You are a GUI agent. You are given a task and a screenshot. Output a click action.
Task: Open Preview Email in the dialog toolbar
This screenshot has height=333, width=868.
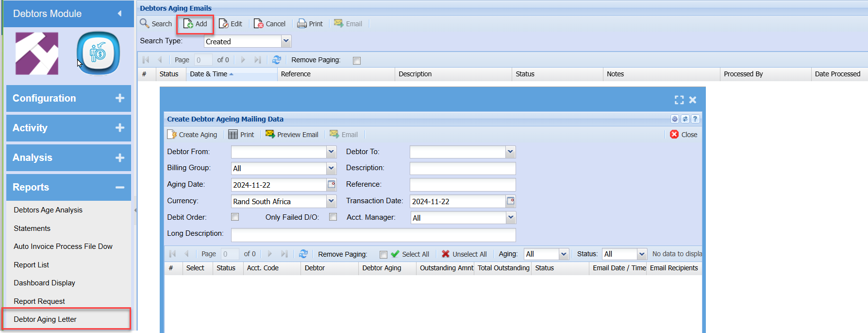292,135
